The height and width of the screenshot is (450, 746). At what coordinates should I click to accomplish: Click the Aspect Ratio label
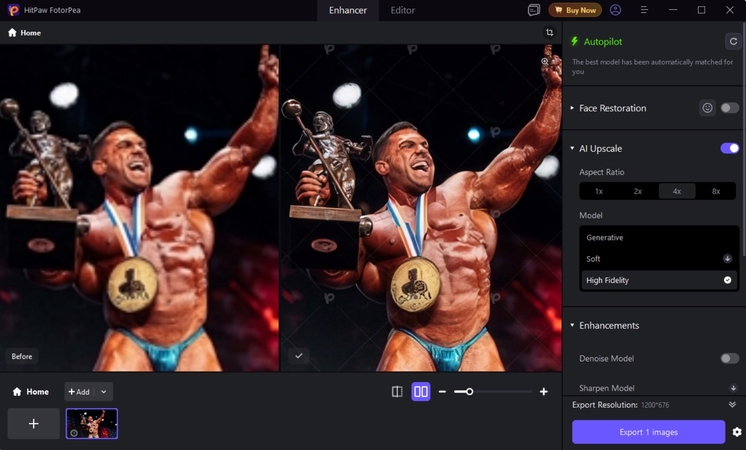click(x=601, y=172)
